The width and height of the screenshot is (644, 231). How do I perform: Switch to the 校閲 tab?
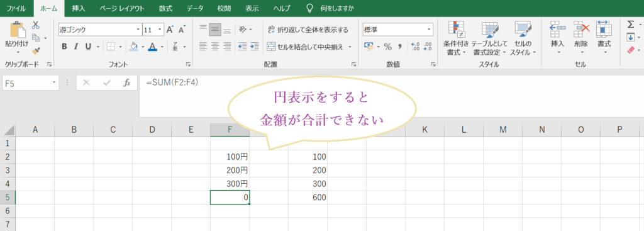point(225,8)
